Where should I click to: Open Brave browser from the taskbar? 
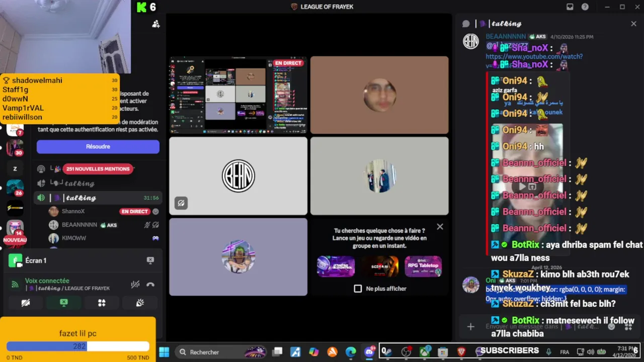coord(461,352)
